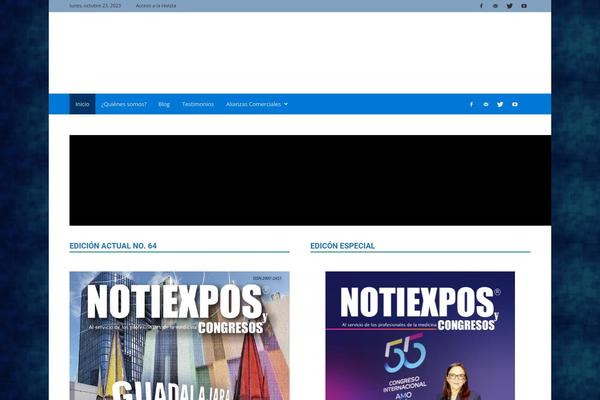
Task: Go to the Inicio menu item
Action: pos(82,104)
